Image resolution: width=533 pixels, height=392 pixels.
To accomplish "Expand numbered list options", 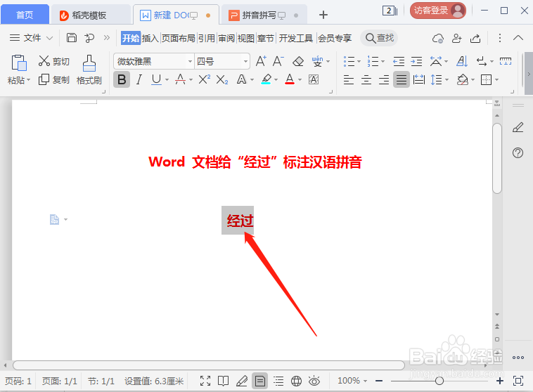I will (x=383, y=62).
